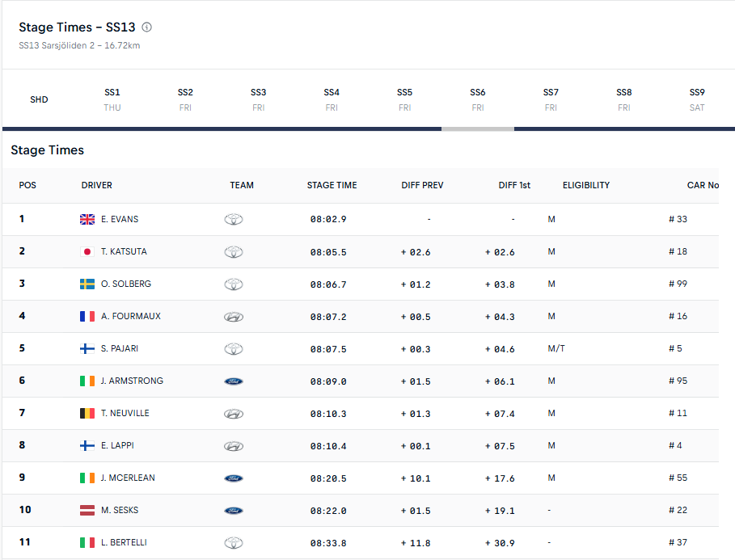The height and width of the screenshot is (560, 735).
Task: Click the UK flag next to E. Evans
Action: coord(87,219)
